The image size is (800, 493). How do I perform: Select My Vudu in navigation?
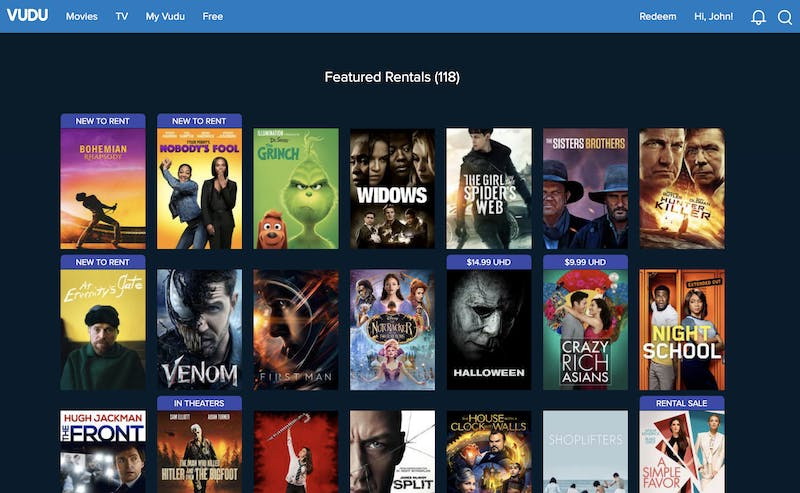[165, 16]
